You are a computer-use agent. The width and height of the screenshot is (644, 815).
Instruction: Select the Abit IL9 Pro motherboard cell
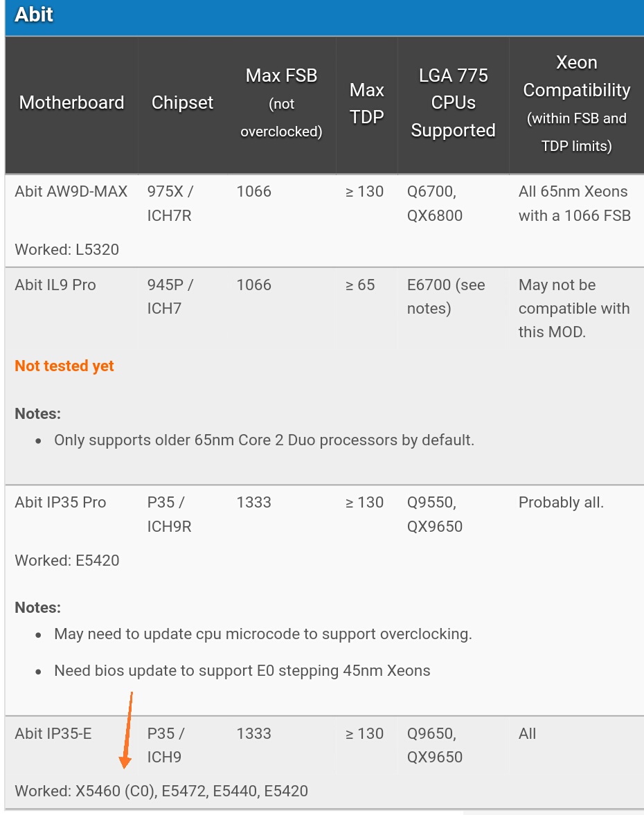55,285
